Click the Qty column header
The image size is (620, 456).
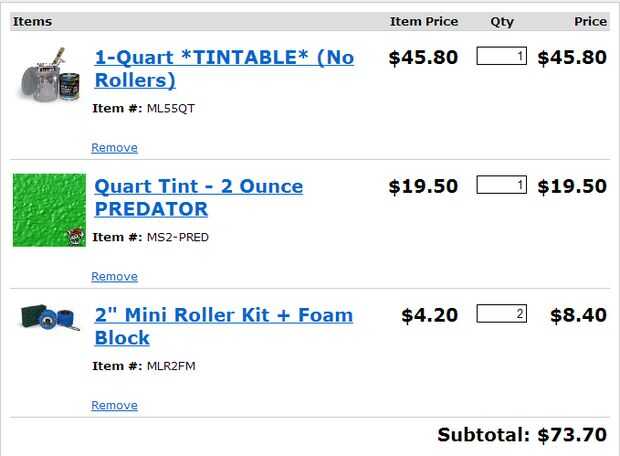(x=501, y=21)
